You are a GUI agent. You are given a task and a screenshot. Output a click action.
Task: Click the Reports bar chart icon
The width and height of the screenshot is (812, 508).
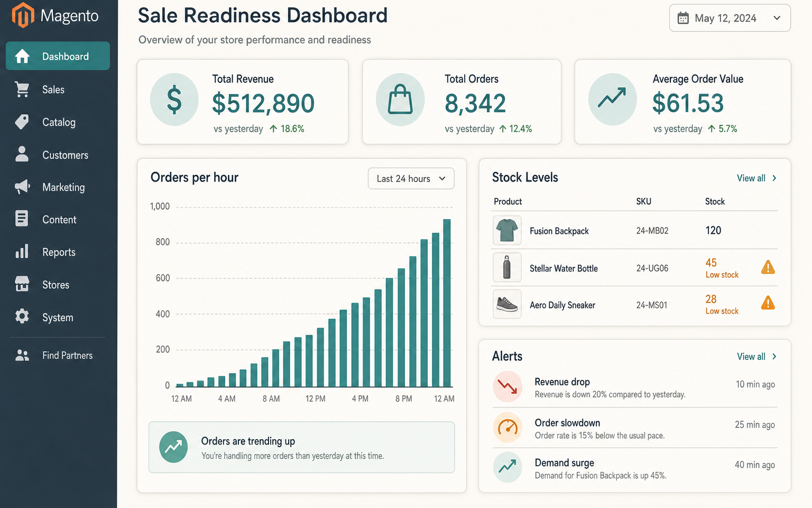pyautogui.click(x=22, y=251)
